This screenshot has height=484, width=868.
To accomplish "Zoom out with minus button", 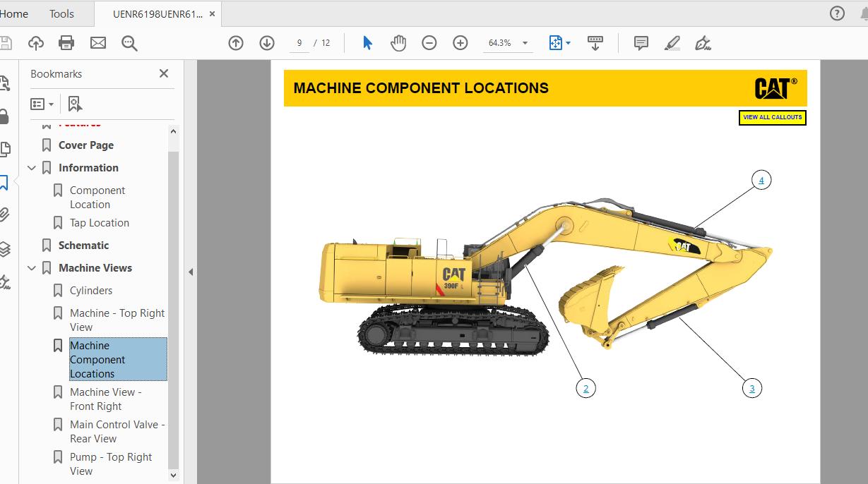I will point(429,43).
